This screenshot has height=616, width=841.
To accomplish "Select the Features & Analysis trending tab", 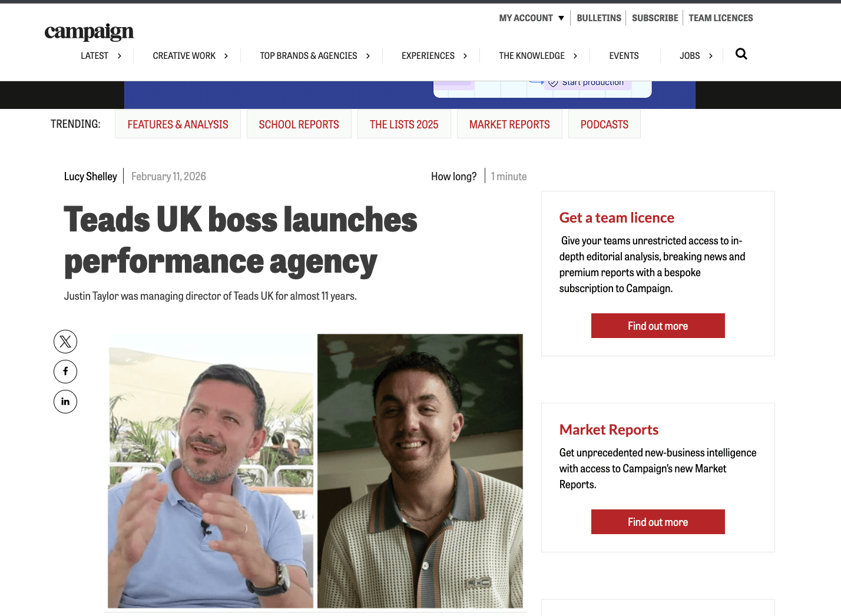I will [178, 124].
